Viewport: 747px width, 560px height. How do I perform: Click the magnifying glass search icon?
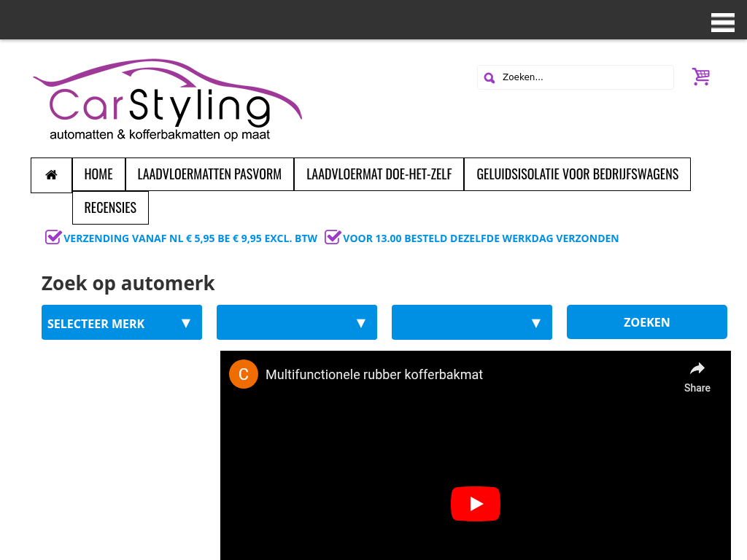[489, 78]
